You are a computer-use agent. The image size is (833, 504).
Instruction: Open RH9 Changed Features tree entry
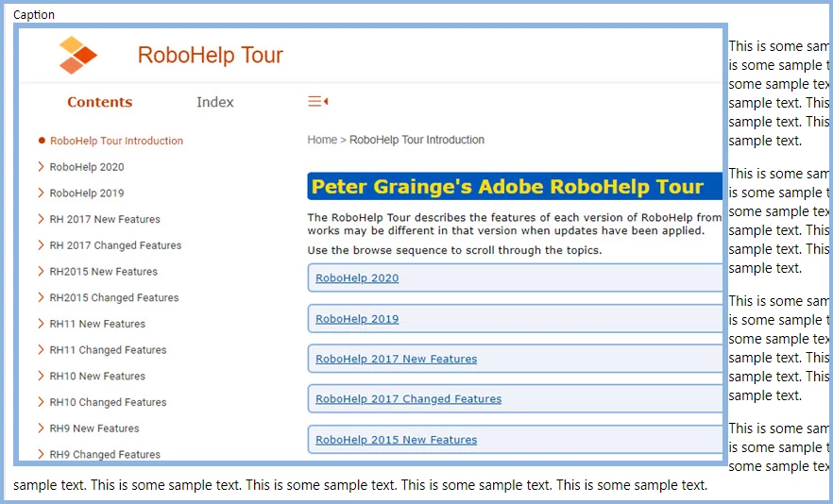[105, 454]
